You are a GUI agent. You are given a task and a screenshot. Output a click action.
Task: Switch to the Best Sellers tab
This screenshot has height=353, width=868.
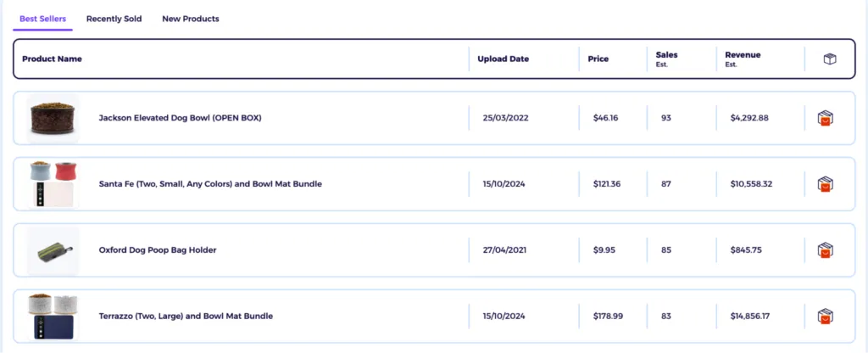(43, 19)
